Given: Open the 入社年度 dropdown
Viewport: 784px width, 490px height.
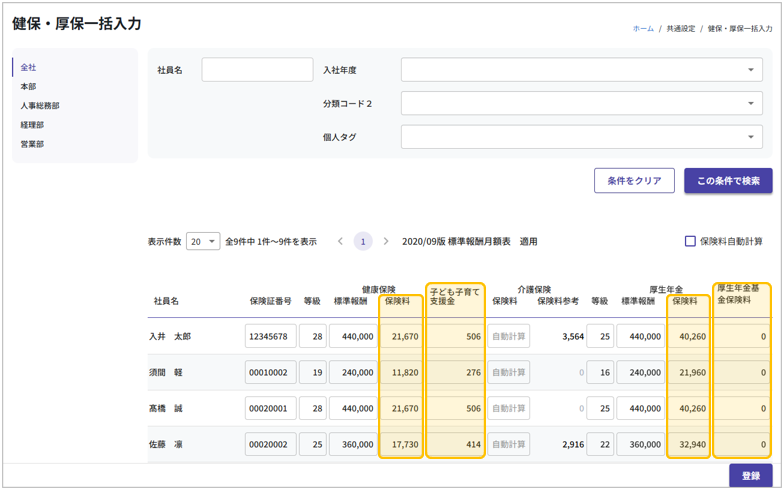Looking at the screenshot, I should pos(581,70).
